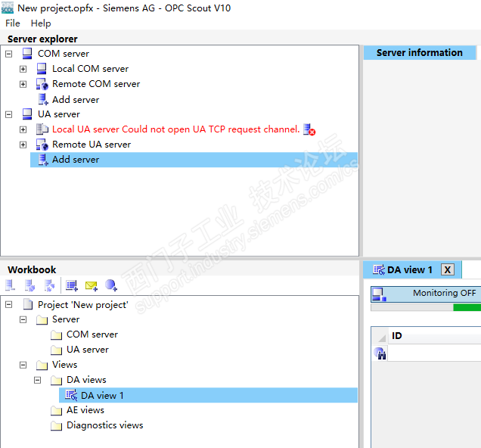Viewport: 481px width, 448px height.
Task: Add a new DA view from toolbar
Action: point(72,285)
